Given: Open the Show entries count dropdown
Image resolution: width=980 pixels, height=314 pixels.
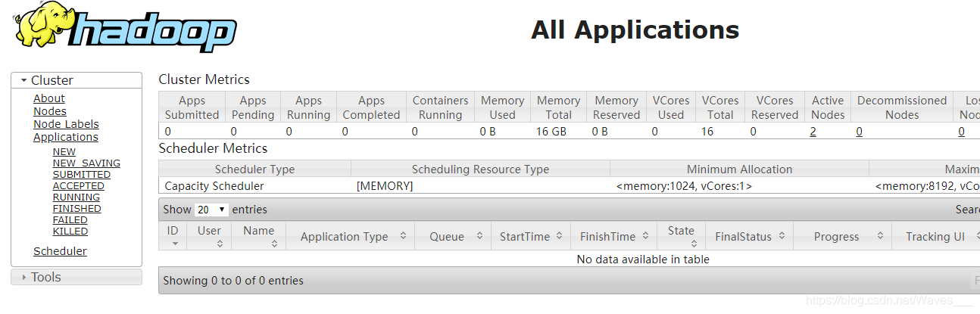Looking at the screenshot, I should [x=212, y=210].
